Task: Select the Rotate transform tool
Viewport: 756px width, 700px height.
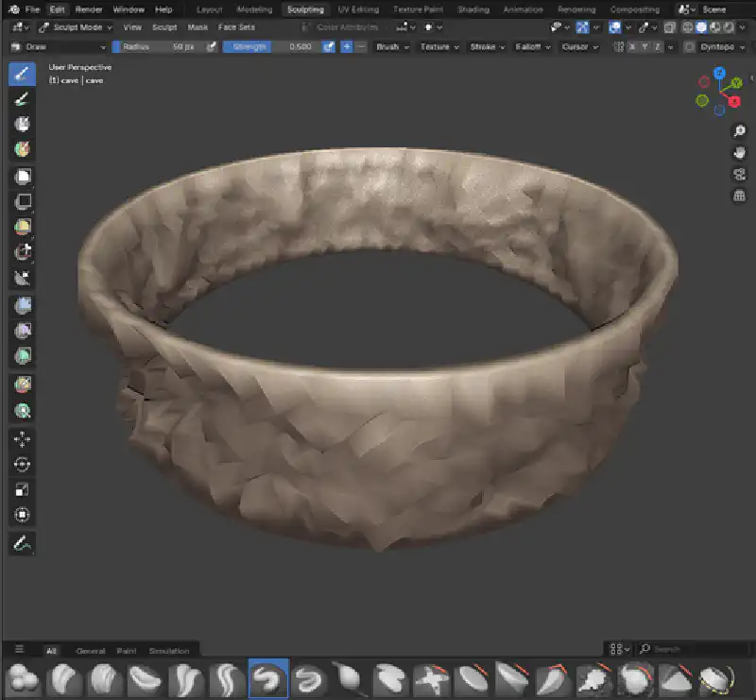Action: (23, 465)
